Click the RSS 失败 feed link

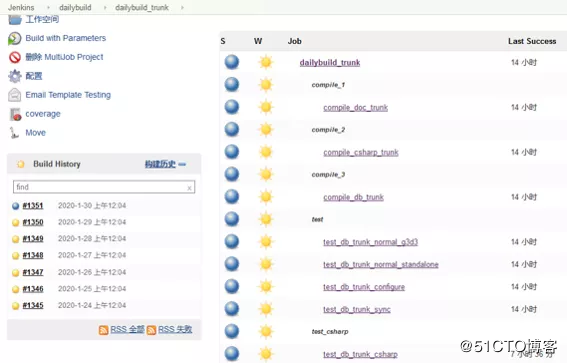coord(175,329)
